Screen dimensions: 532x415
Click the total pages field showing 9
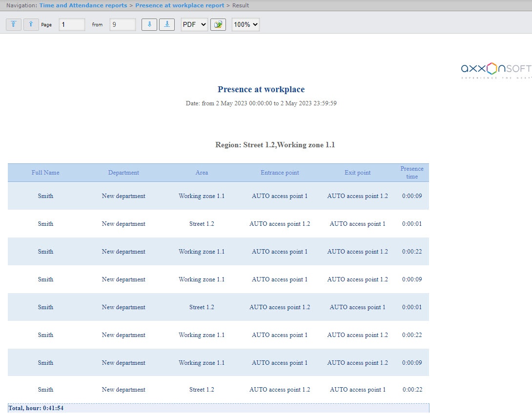coord(123,24)
